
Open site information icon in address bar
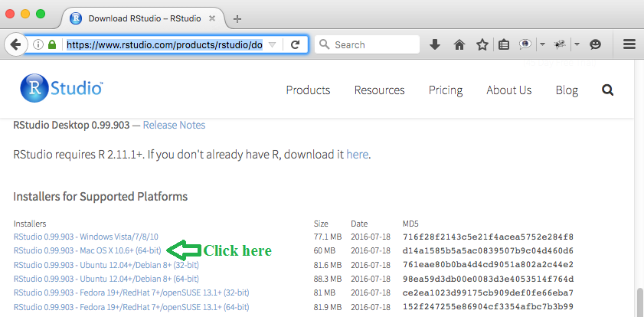(x=38, y=44)
